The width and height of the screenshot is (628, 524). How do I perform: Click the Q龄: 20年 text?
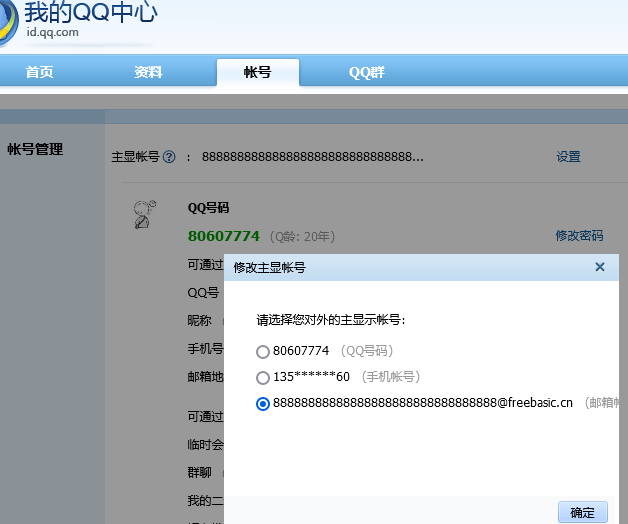(302, 237)
